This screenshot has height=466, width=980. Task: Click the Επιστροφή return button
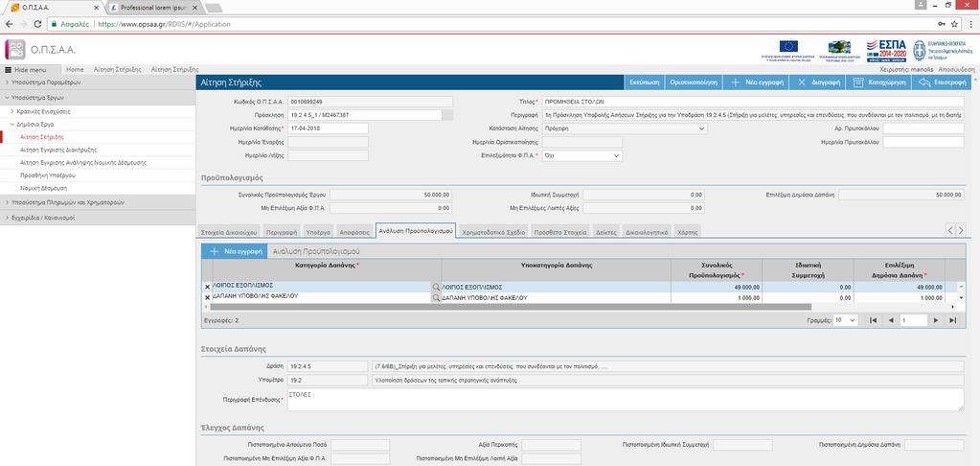942,82
